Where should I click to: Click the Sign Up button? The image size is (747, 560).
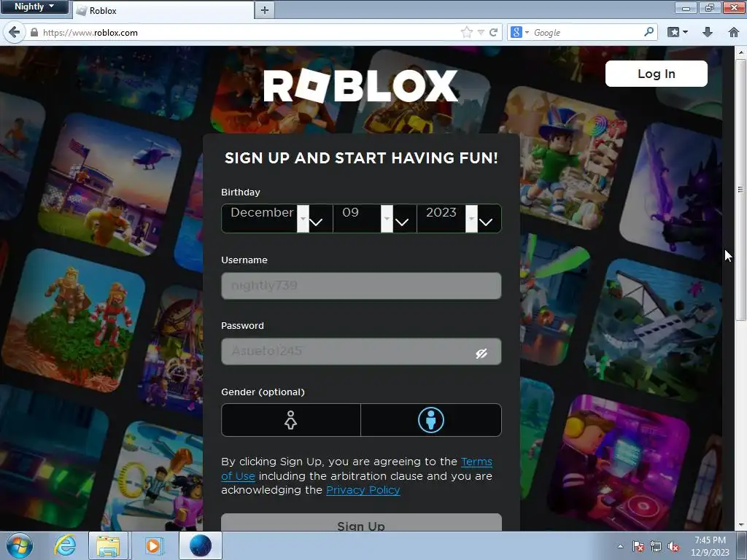[361, 522]
